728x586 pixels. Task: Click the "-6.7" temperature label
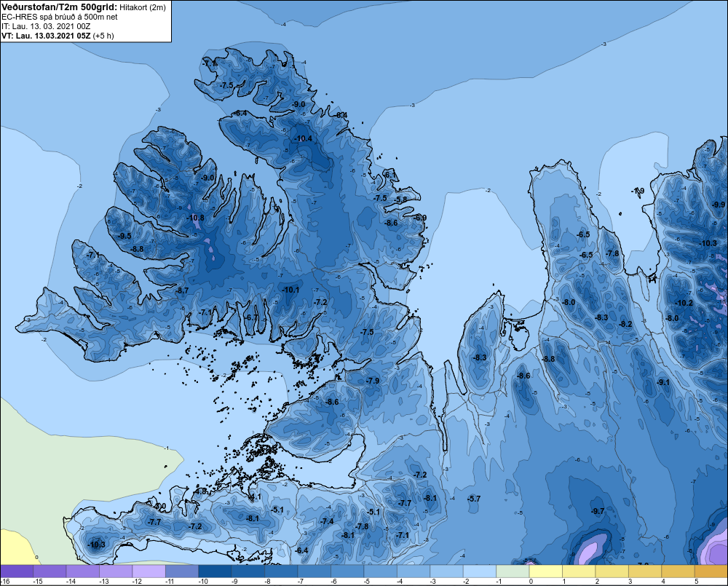(x=251, y=317)
